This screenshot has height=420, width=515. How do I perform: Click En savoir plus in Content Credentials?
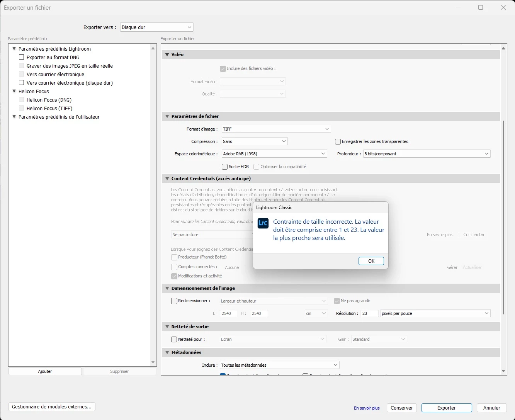click(x=440, y=235)
